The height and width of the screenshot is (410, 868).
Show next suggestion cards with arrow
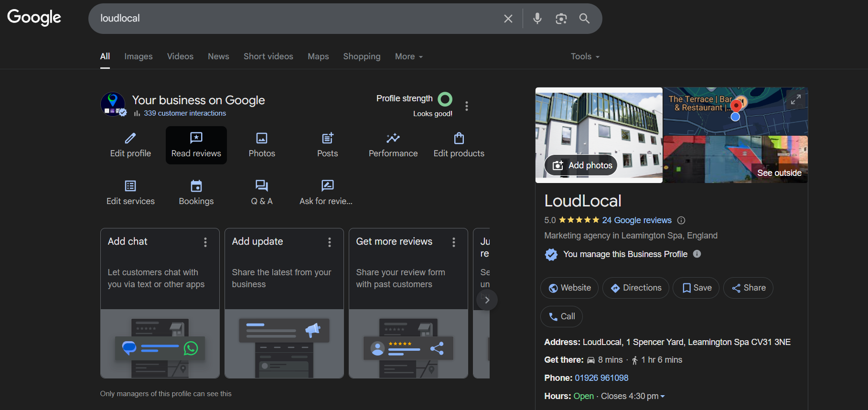(x=487, y=300)
